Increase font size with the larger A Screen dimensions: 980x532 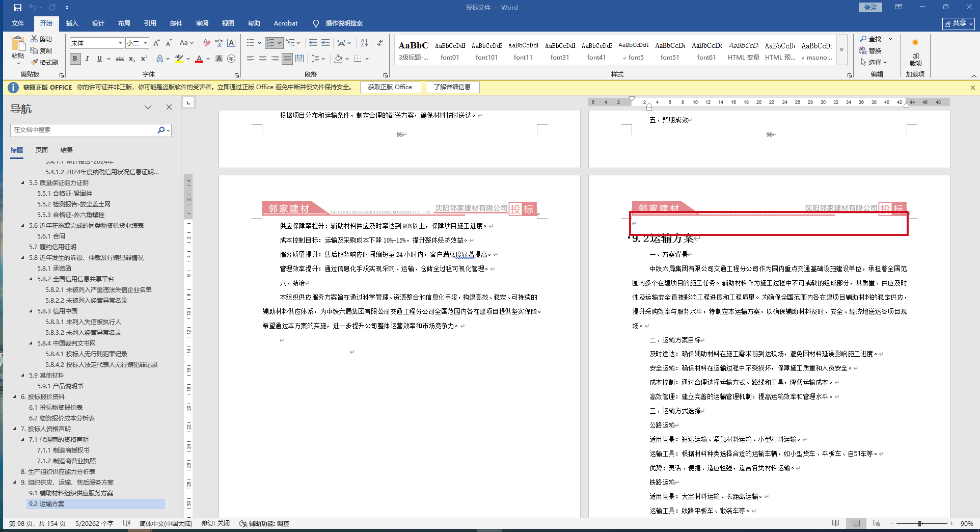(157, 43)
